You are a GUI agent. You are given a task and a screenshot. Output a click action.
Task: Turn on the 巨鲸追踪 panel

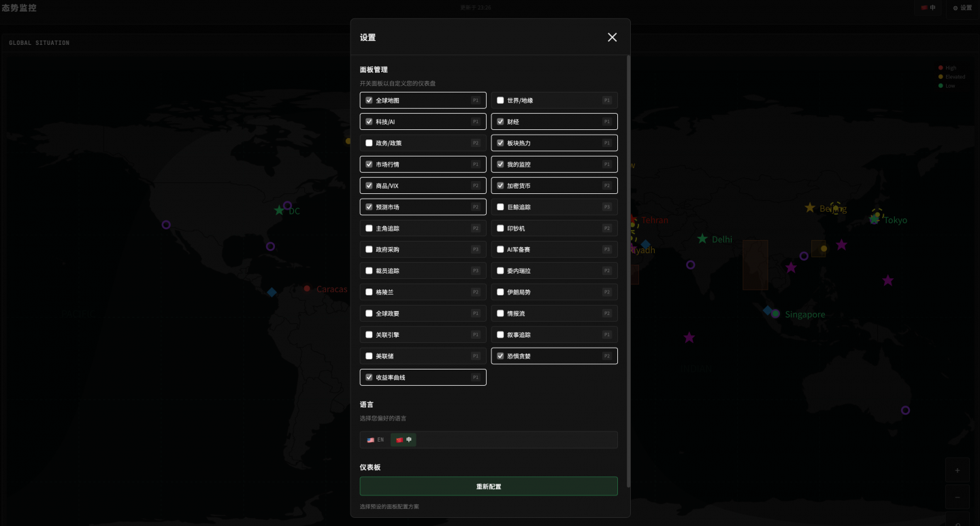click(500, 207)
